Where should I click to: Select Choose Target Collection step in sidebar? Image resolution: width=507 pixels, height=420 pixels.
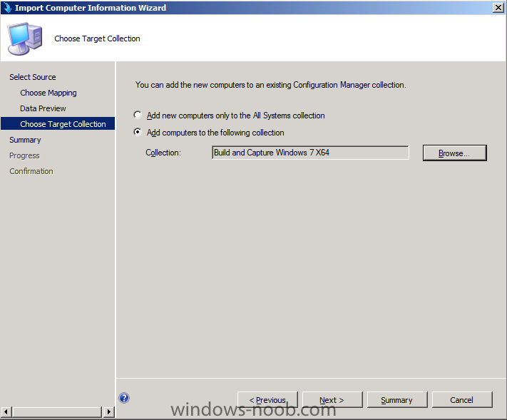(58, 124)
